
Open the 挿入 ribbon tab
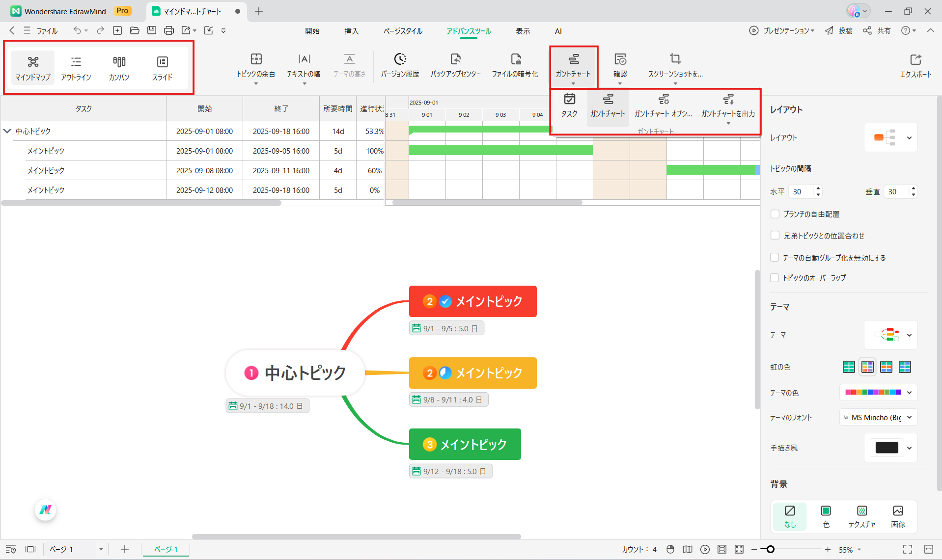[x=352, y=30]
